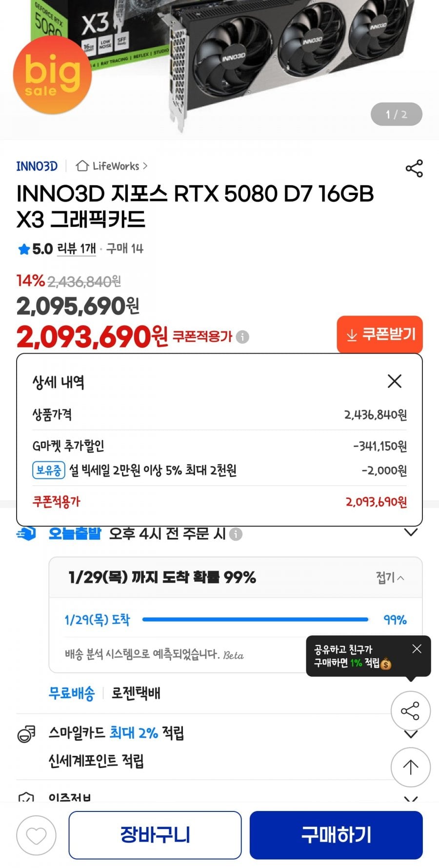Open the INNO3D brand link
This screenshot has height=868, width=439.
[37, 166]
